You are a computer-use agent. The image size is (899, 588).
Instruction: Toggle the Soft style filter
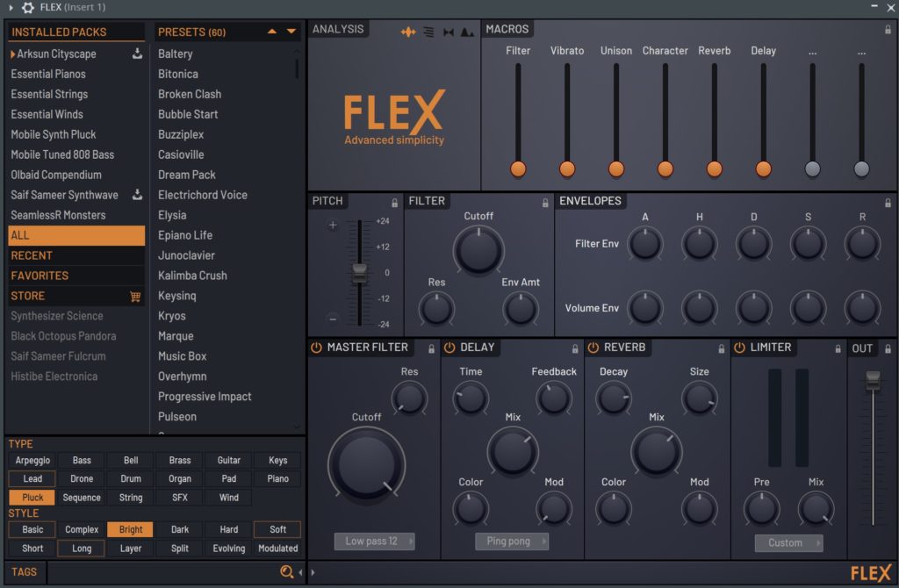pyautogui.click(x=277, y=529)
